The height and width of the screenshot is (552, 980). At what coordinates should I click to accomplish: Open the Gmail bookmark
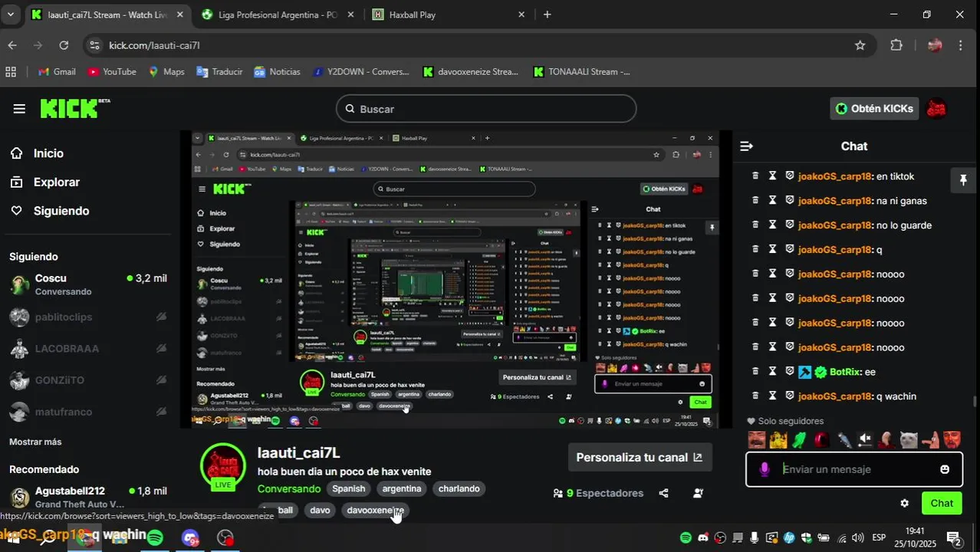[x=57, y=71]
